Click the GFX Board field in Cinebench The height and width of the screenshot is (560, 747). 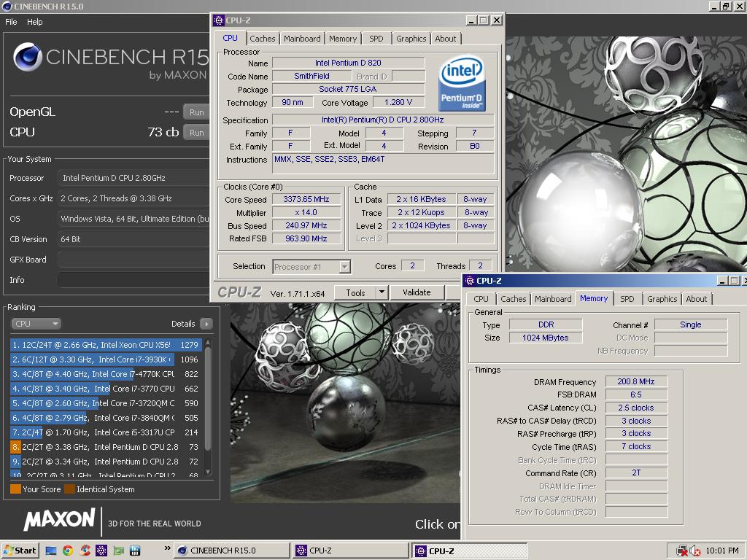click(x=133, y=260)
